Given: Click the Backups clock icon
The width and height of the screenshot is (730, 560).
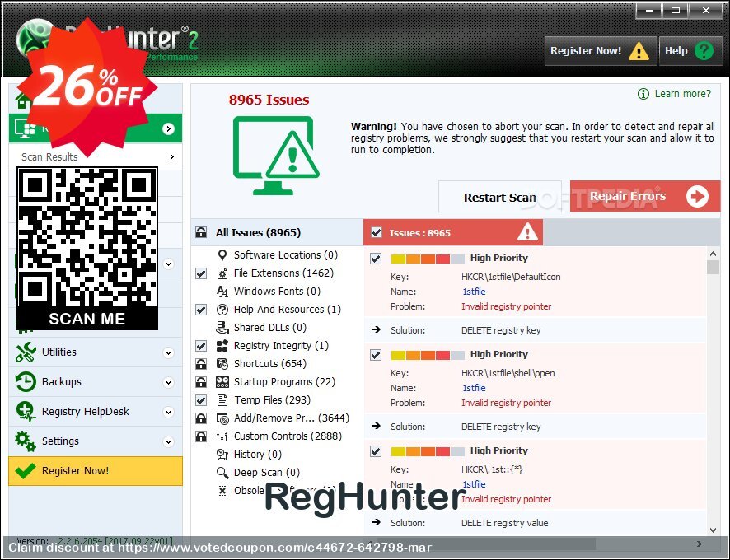Looking at the screenshot, I should [x=26, y=382].
